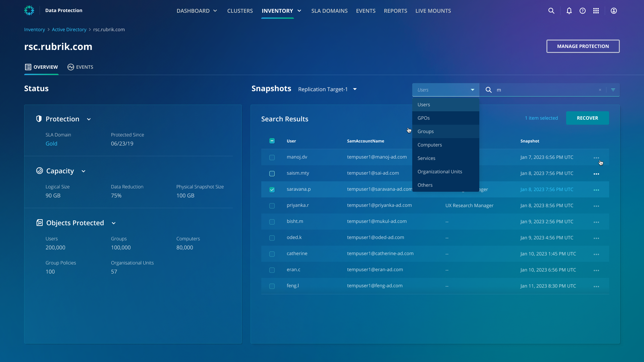Click the Protection shield icon
This screenshot has height=362, width=644.
click(x=39, y=119)
